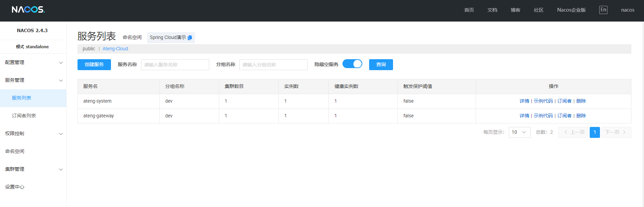The image size is (644, 207).
Task: Switch to the Ateng-Cloud namespace
Action: pos(115,49)
